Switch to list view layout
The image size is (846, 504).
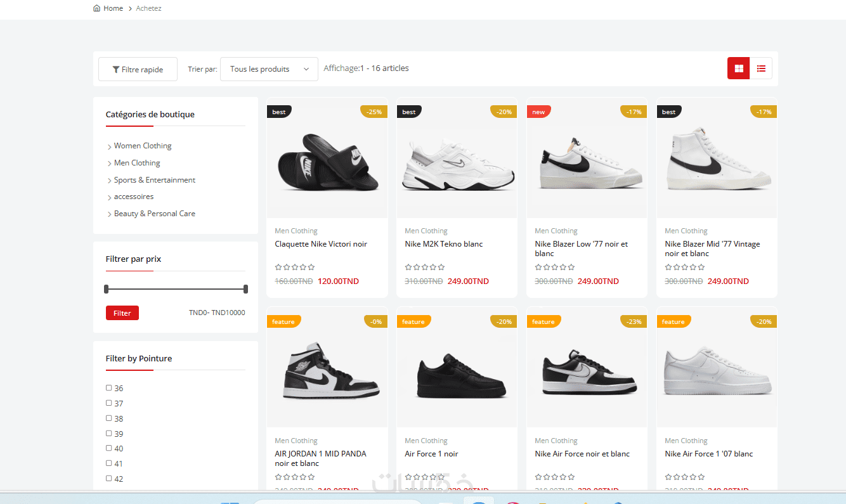pyautogui.click(x=761, y=68)
